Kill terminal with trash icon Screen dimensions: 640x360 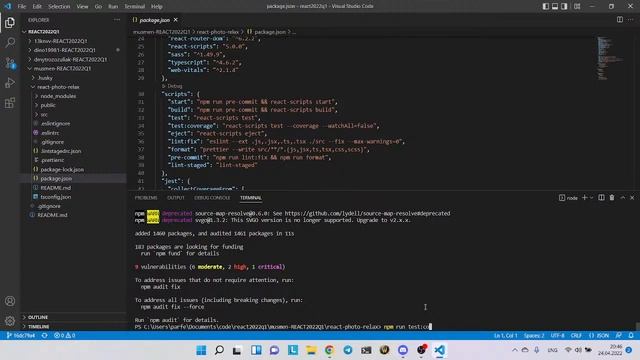[x=612, y=198]
